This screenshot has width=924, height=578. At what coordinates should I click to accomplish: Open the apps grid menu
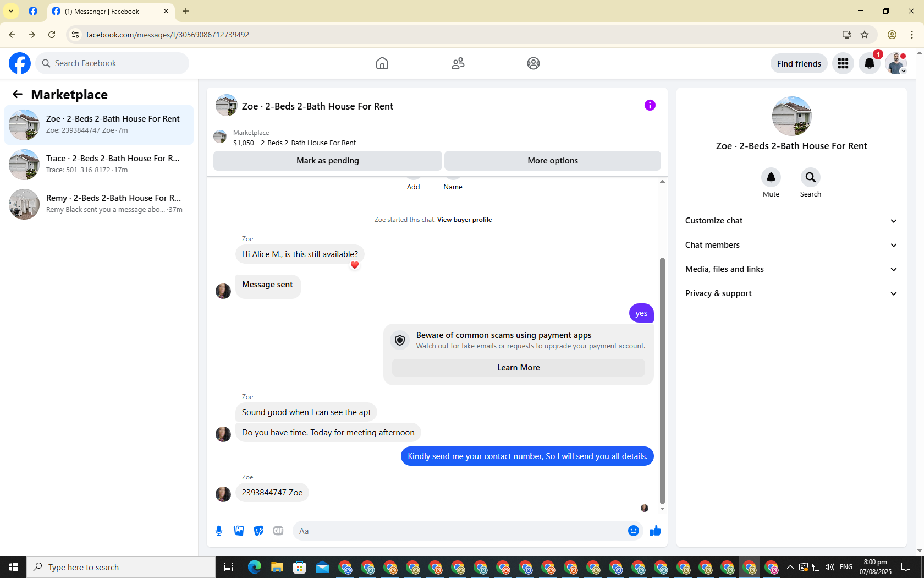click(x=843, y=63)
